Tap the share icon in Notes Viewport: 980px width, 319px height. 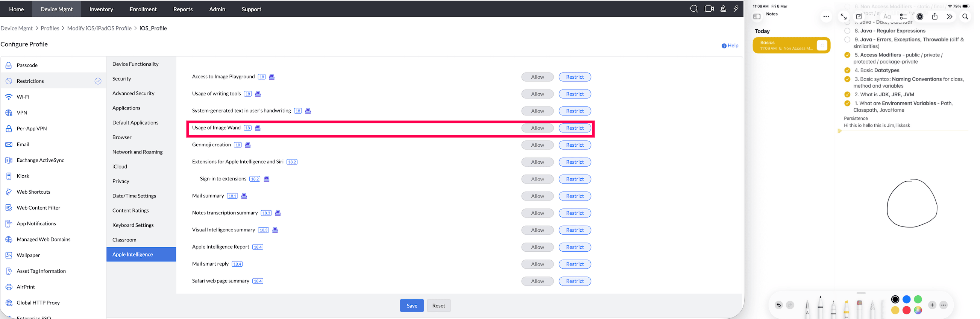pos(934,17)
